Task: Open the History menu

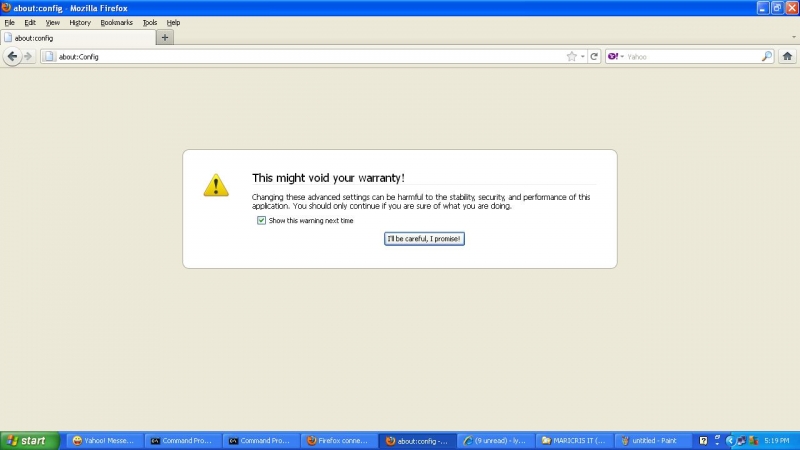Action: click(80, 22)
